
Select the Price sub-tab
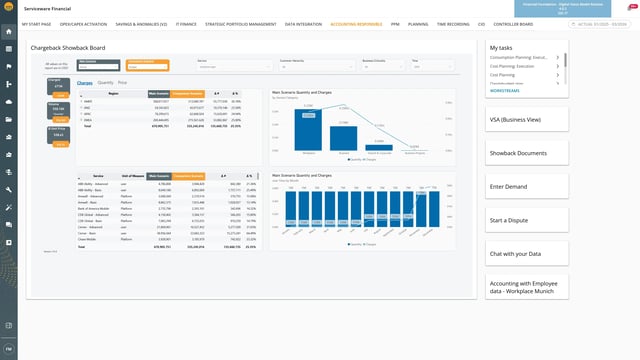pyautogui.click(x=122, y=83)
